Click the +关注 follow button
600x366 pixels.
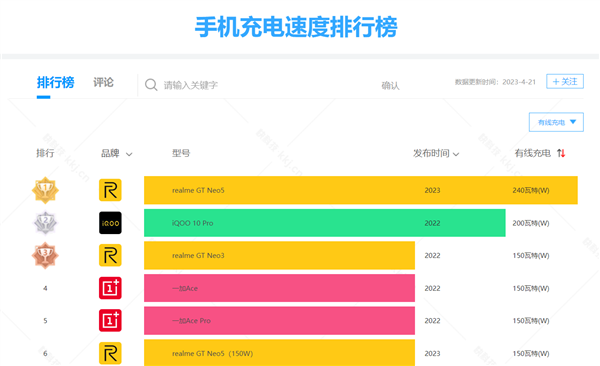[x=565, y=81]
